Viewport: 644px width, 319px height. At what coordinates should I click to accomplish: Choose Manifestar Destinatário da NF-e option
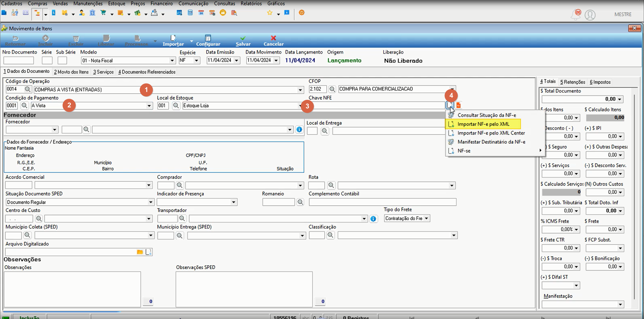coord(491,142)
